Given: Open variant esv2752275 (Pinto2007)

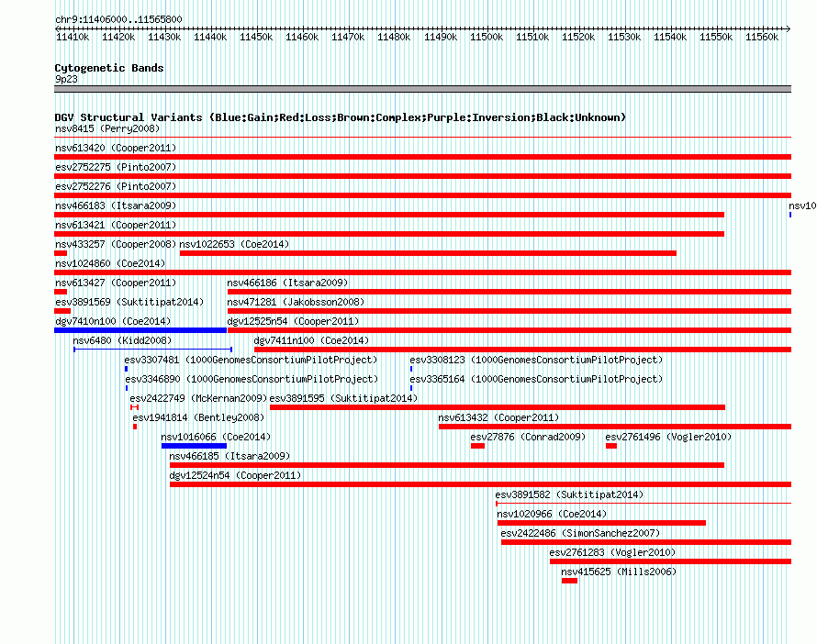Looking at the screenshot, I should 116,167.
